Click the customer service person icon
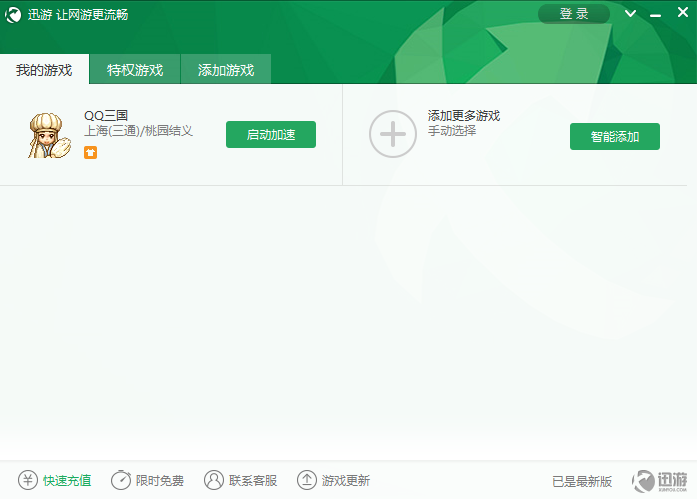 tap(214, 480)
